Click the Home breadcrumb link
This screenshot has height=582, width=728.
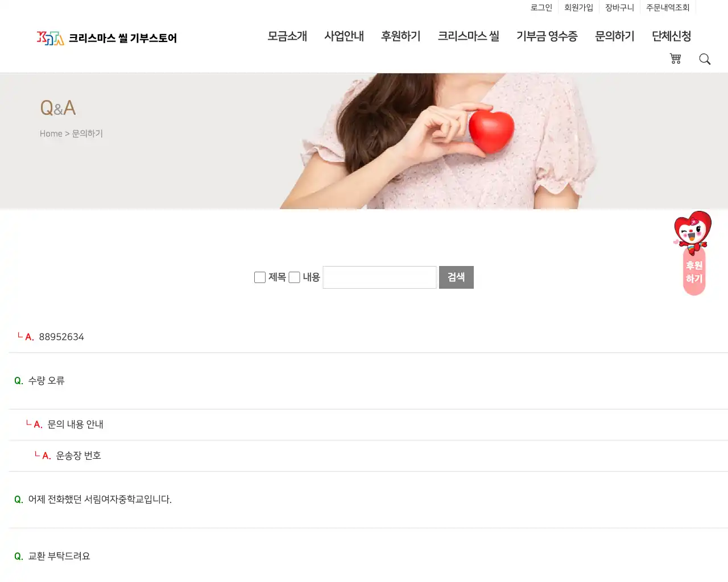(51, 133)
